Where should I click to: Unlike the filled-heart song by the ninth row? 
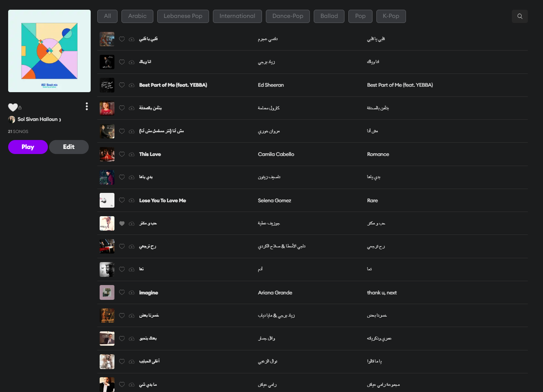coord(122,224)
